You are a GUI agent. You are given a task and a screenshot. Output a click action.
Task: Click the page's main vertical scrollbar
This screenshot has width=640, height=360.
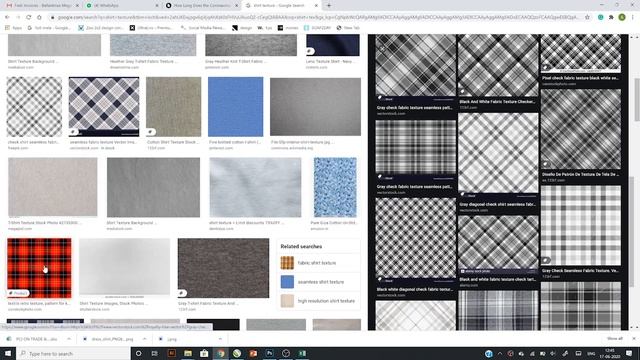(x=637, y=100)
